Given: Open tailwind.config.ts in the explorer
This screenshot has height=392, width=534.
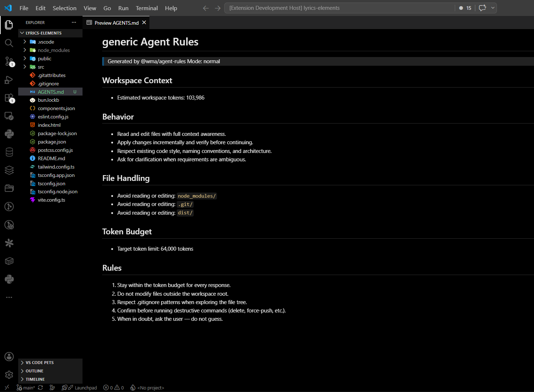Looking at the screenshot, I should pos(50,167).
